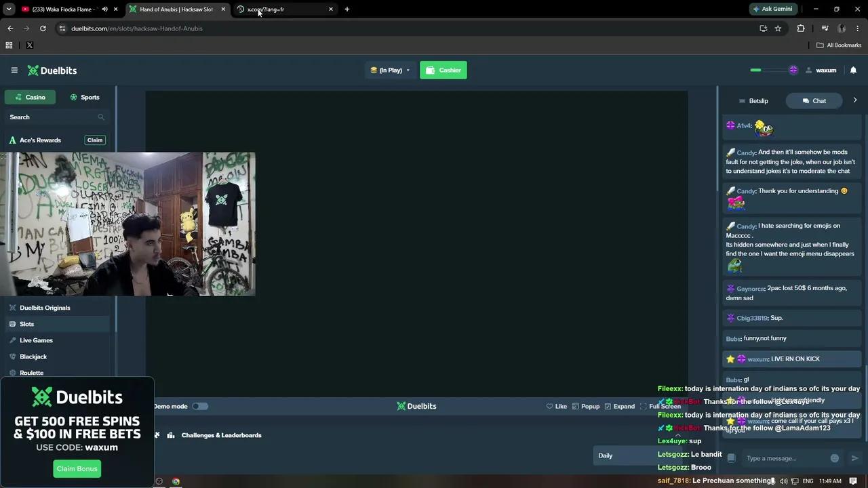Click the Search field in sidebar

point(57,117)
